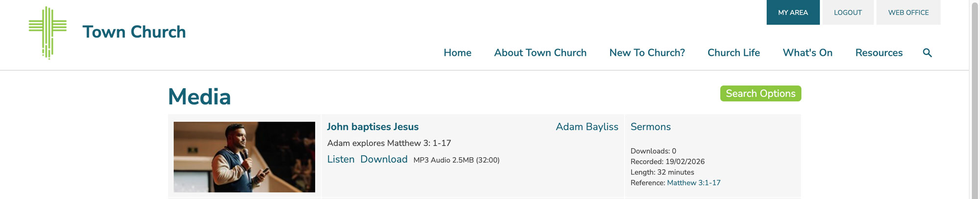Image resolution: width=980 pixels, height=199 pixels.
Task: Click the LOGOUT button
Action: [x=848, y=12]
